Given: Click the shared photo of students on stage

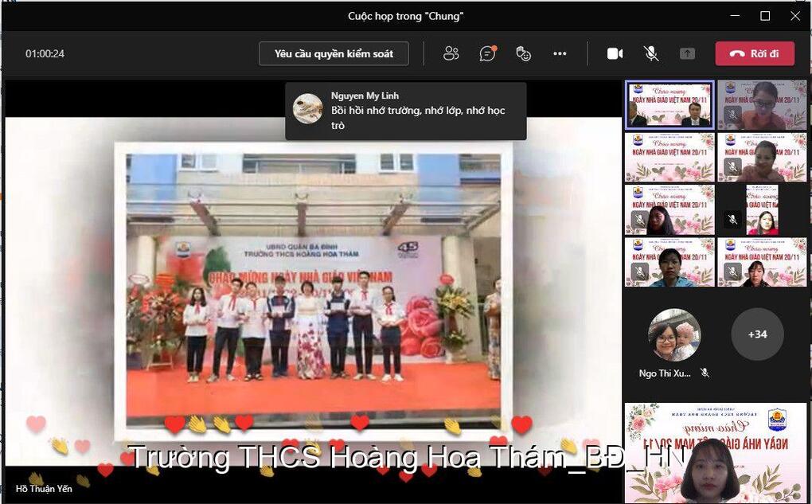Looking at the screenshot, I should (x=314, y=291).
